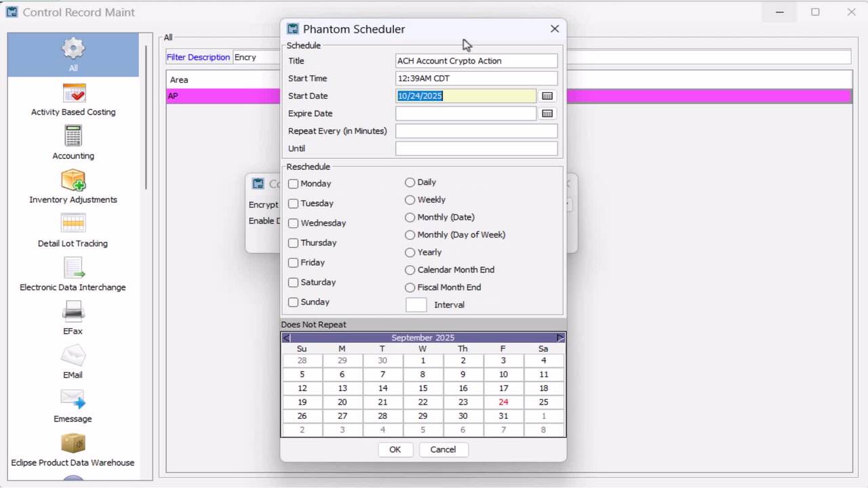Select the EFax printer icon
This screenshot has width=868, height=488.
(x=73, y=312)
